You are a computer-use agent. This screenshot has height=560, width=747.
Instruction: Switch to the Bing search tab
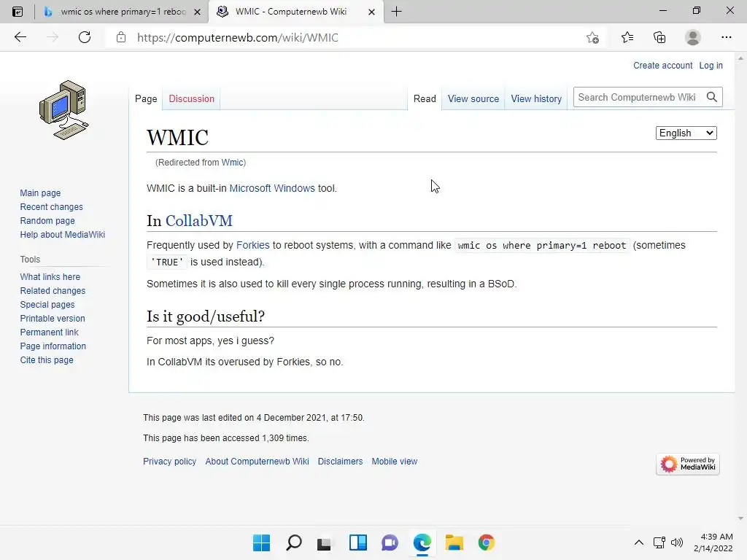click(x=122, y=12)
